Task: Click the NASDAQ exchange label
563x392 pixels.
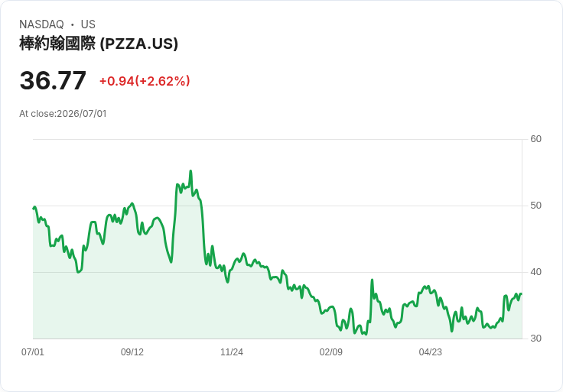Action: pyautogui.click(x=41, y=24)
